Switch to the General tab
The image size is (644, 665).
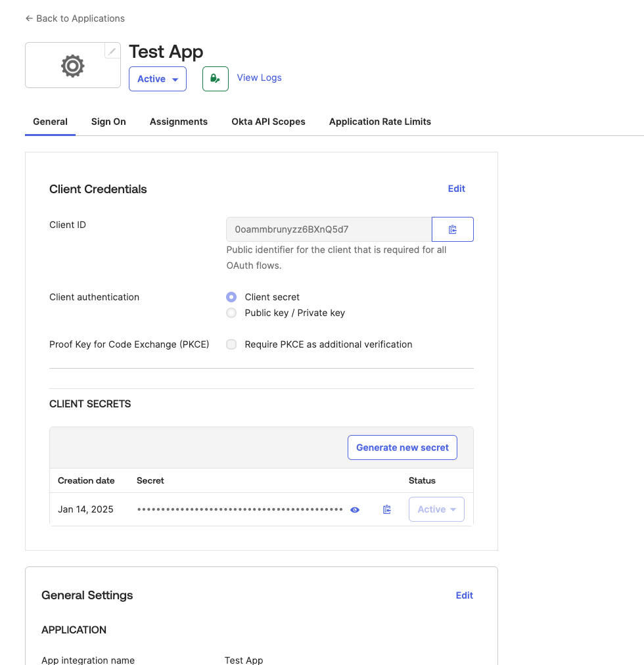coord(50,122)
